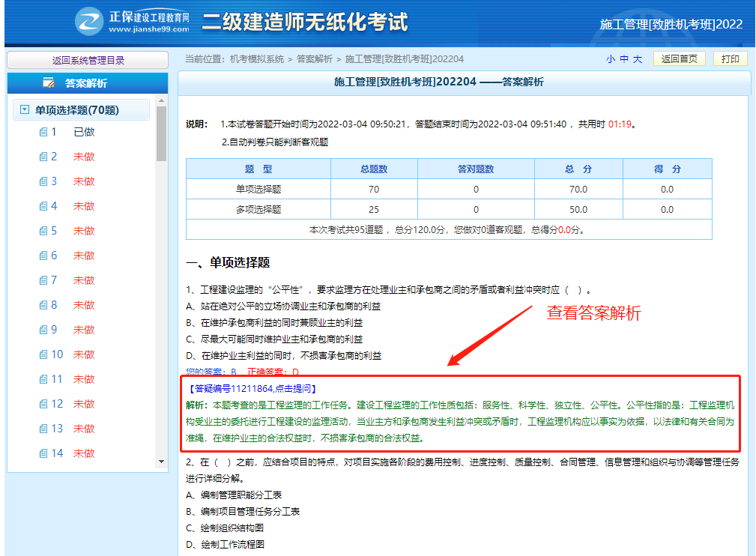
Task: Click the document icon beside question 8
Action: [43, 305]
